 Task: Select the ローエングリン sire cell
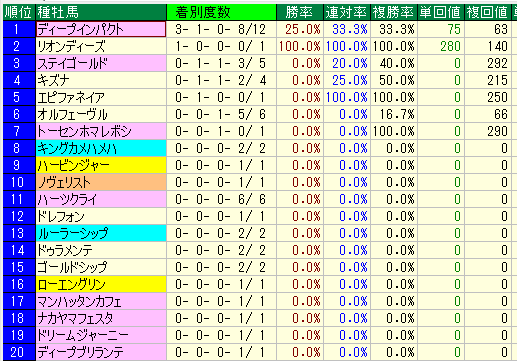tap(101, 284)
